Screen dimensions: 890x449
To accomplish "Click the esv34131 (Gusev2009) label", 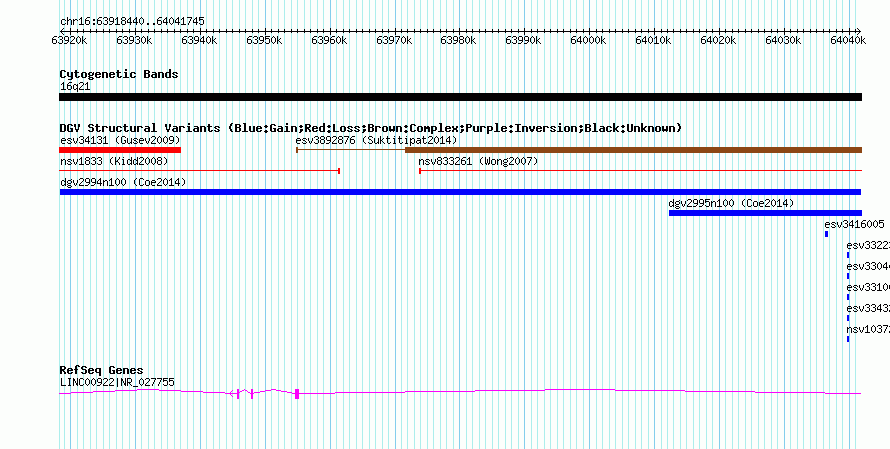I will (120, 140).
